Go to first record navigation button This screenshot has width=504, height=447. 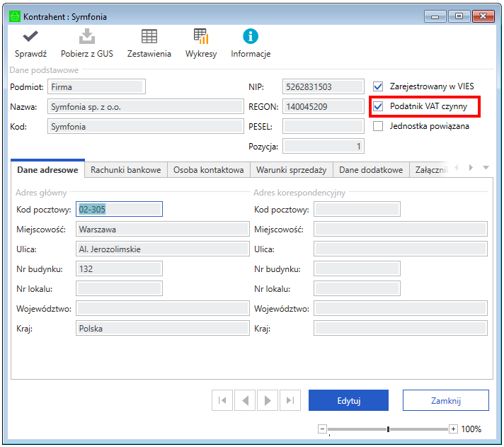(x=222, y=400)
